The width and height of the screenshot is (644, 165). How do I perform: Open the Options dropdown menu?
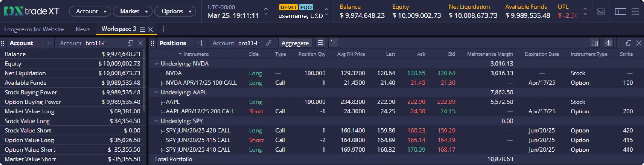tap(175, 11)
